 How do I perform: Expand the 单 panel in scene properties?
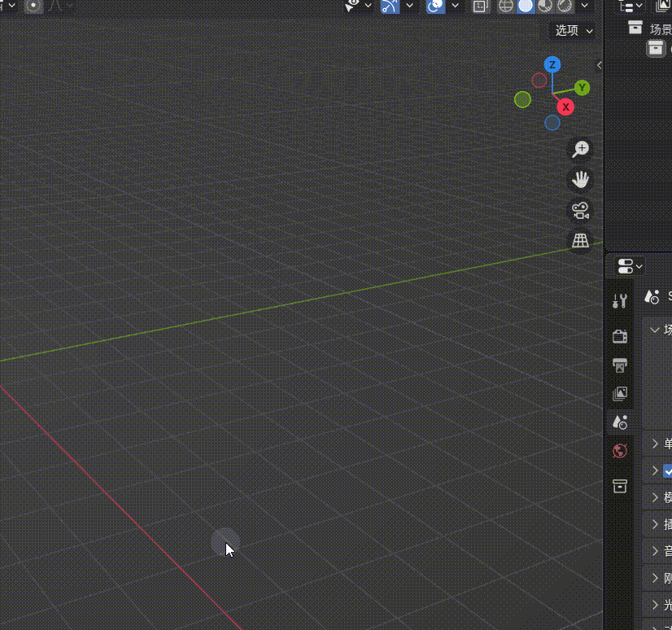click(x=656, y=444)
